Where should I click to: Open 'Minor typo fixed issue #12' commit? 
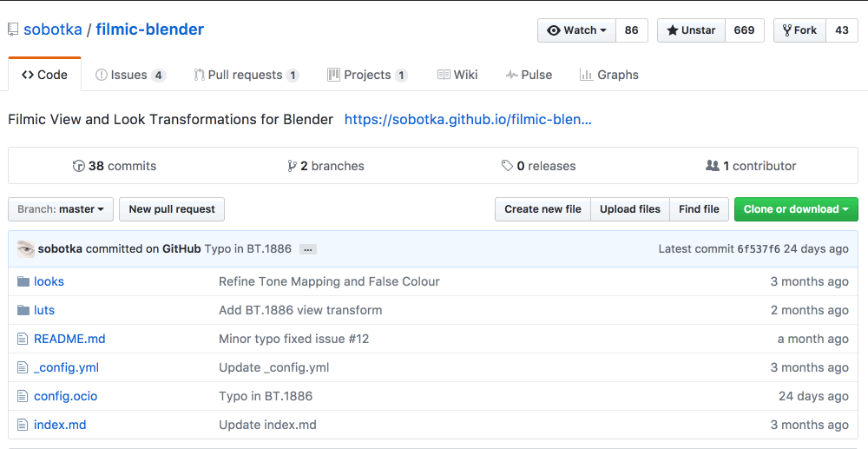(x=294, y=339)
